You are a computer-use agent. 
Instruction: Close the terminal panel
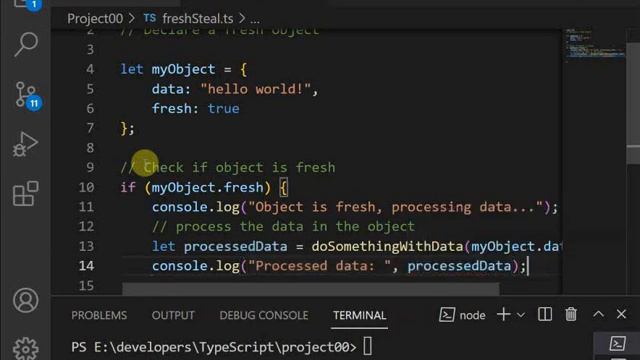621,314
